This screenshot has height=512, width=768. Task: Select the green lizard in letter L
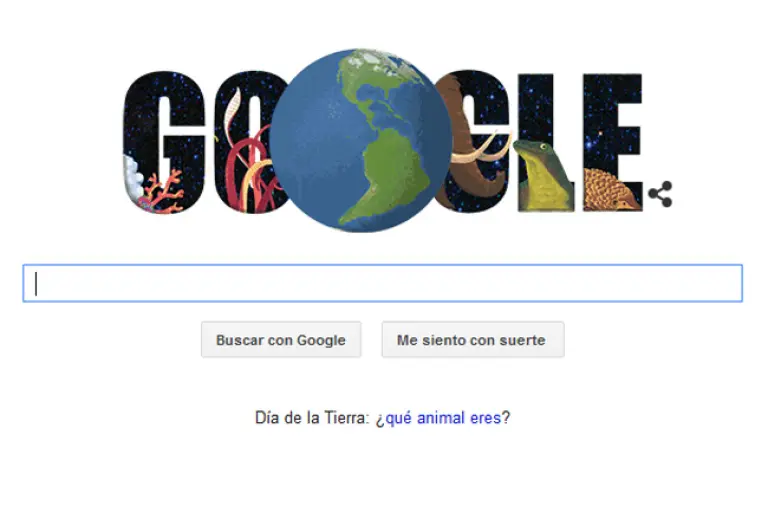(543, 175)
